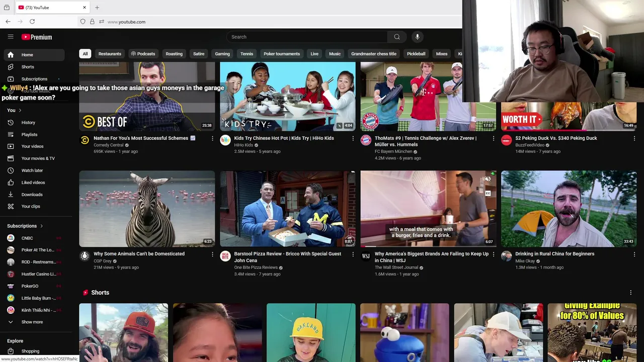
Task: Open Liked videos
Action: click(34, 183)
